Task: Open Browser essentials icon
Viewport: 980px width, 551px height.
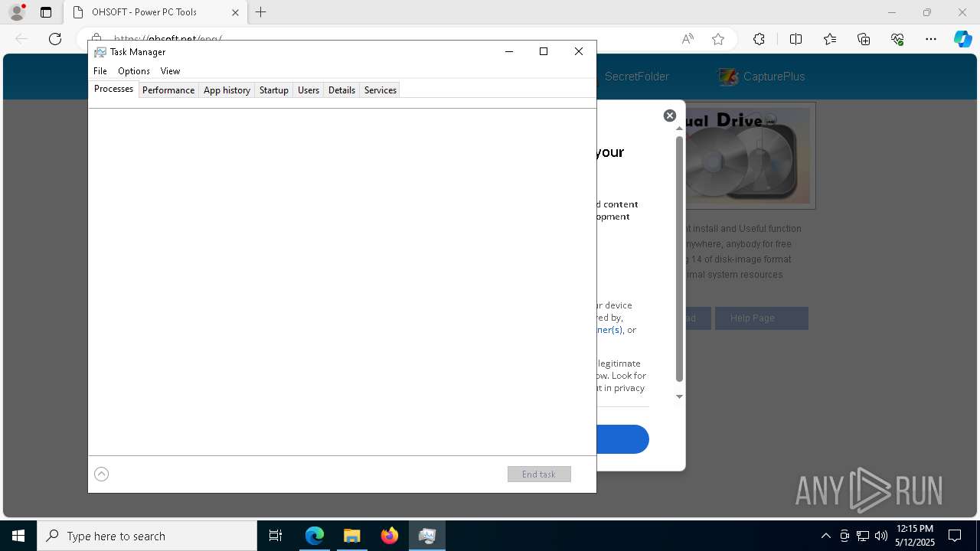Action: click(897, 39)
